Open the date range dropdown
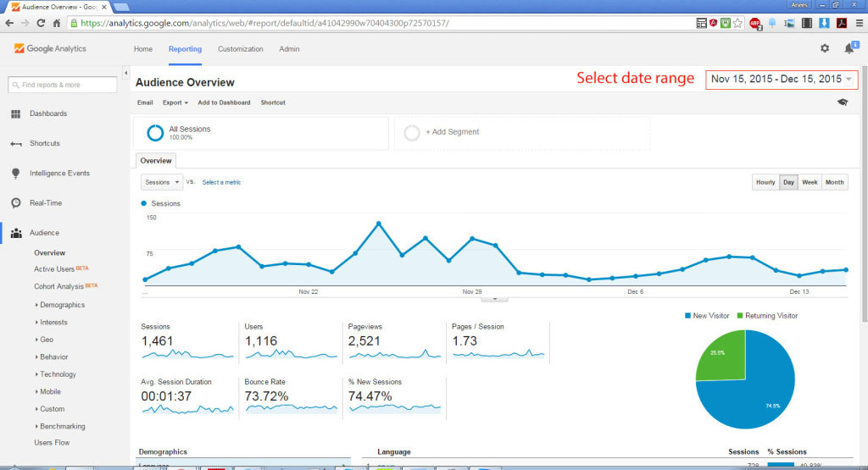 click(x=781, y=79)
